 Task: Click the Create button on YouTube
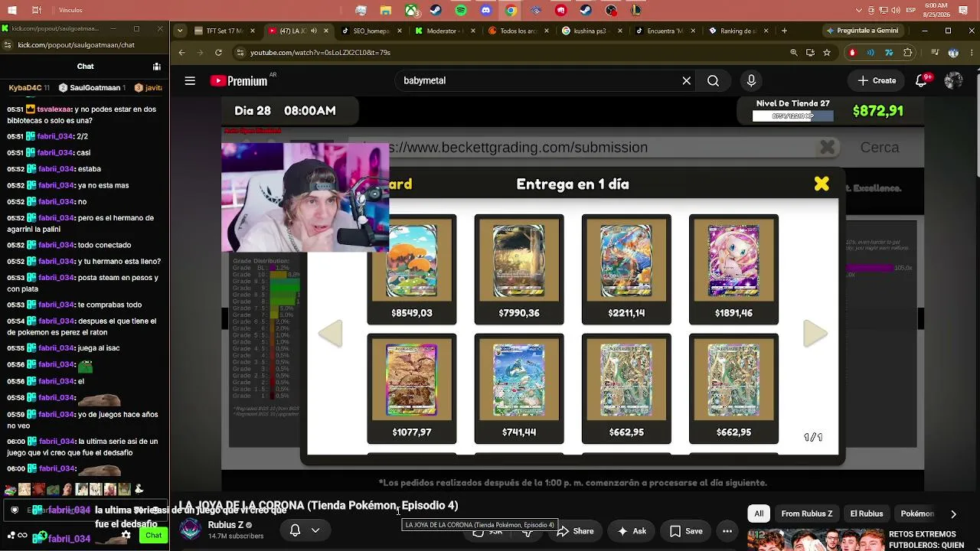[x=877, y=80]
